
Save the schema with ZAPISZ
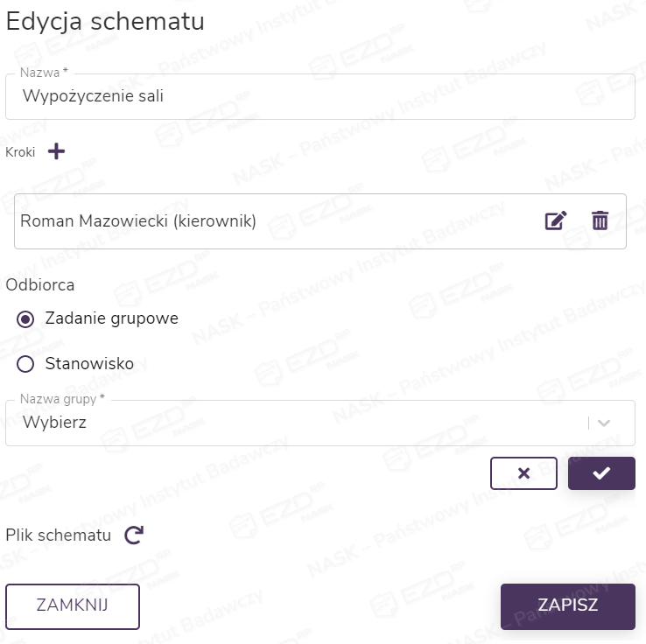click(x=567, y=605)
